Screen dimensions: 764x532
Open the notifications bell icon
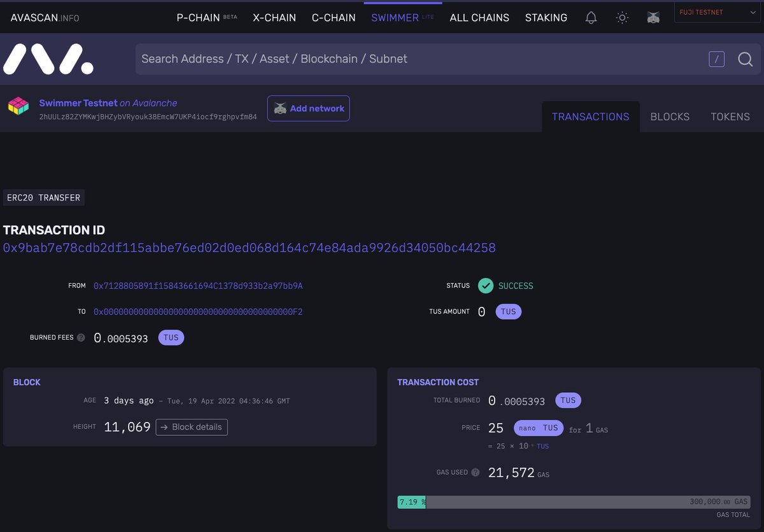(591, 18)
